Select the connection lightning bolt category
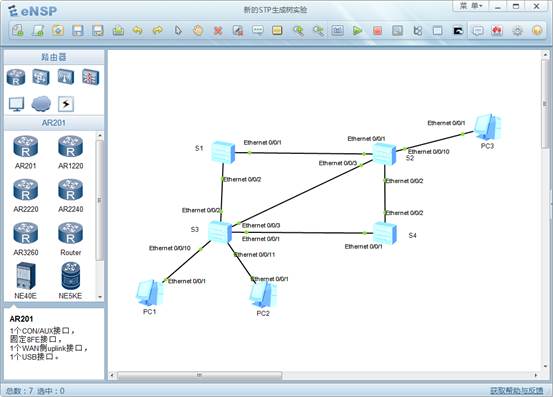Viewport: 553px width, 397px height. point(66,104)
